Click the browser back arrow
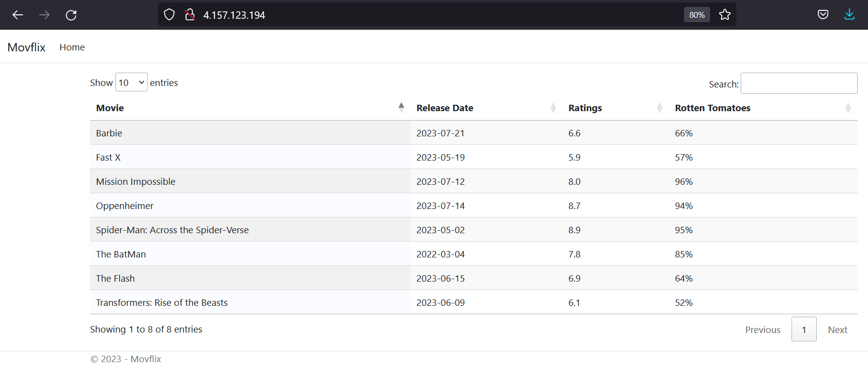This screenshot has width=868, height=376. click(18, 15)
